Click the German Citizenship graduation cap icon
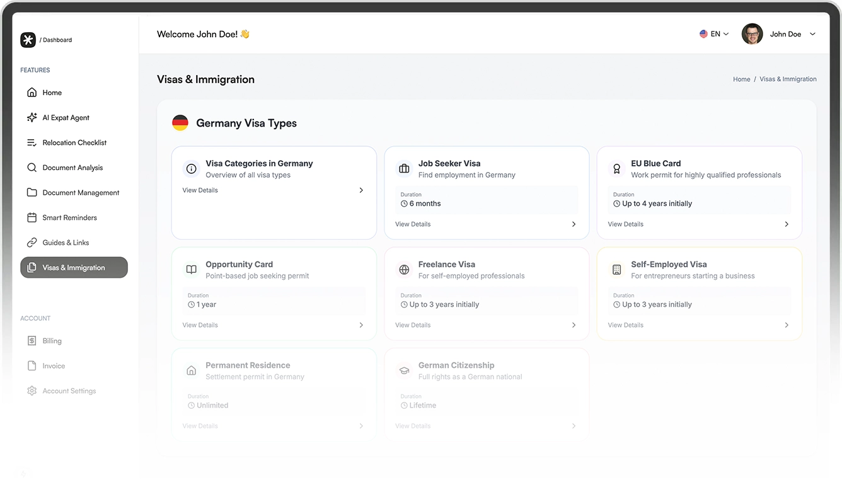 (404, 370)
